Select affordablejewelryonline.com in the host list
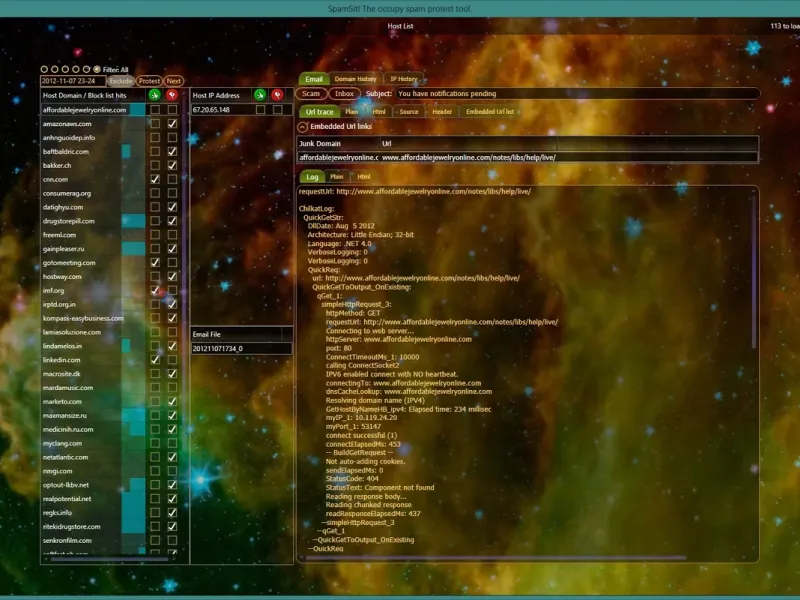Image resolution: width=800 pixels, height=600 pixels. point(85,110)
